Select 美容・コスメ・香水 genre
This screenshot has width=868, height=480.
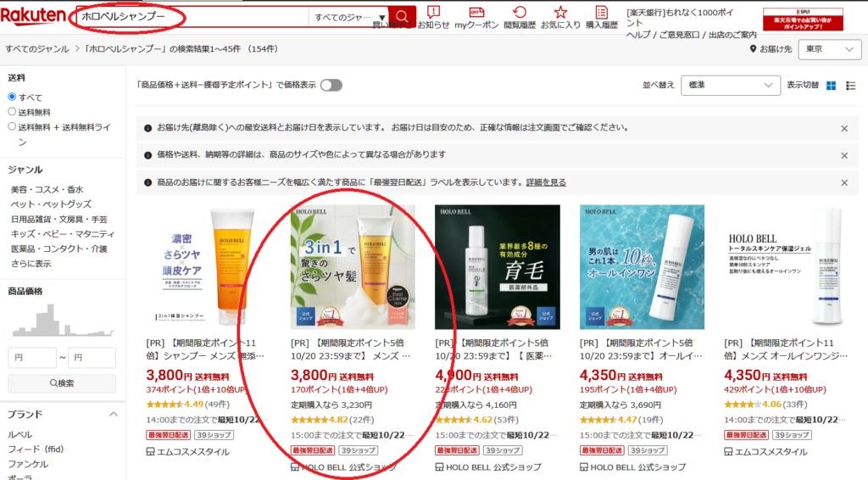point(47,189)
